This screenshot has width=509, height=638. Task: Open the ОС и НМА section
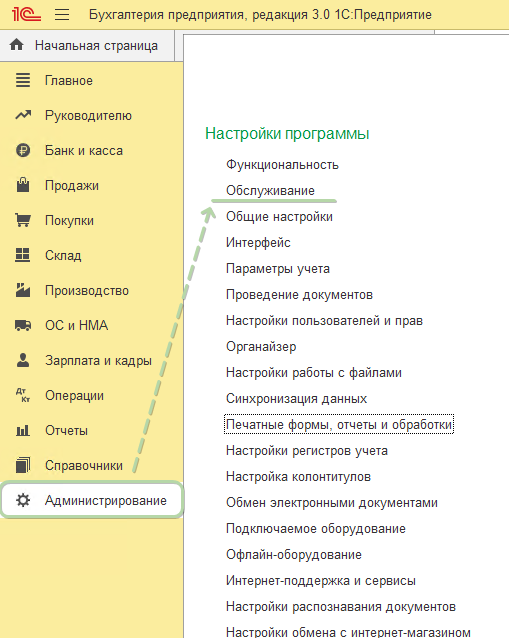click(x=76, y=326)
